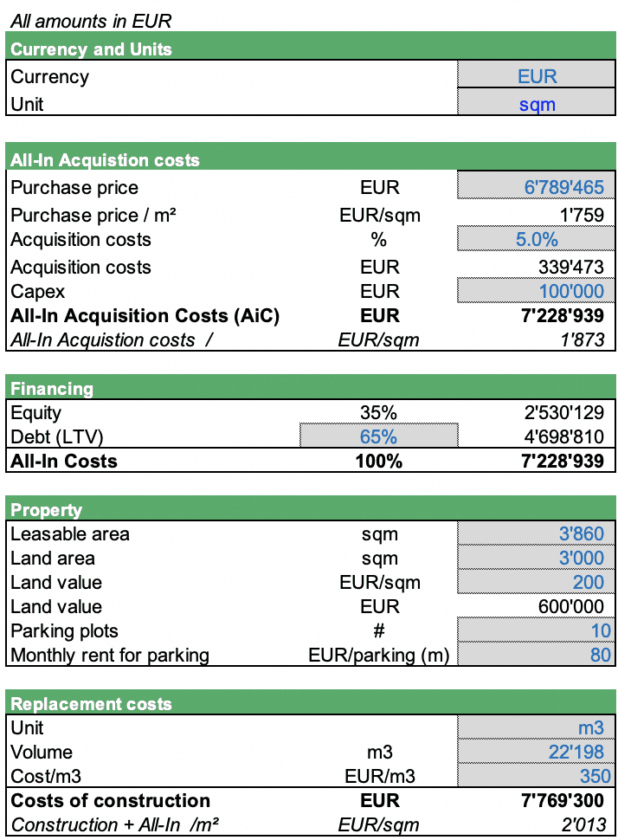Screen dimensions: 618x840
Task: Click the 'Purchase price / m²' row label
Action: (93, 215)
